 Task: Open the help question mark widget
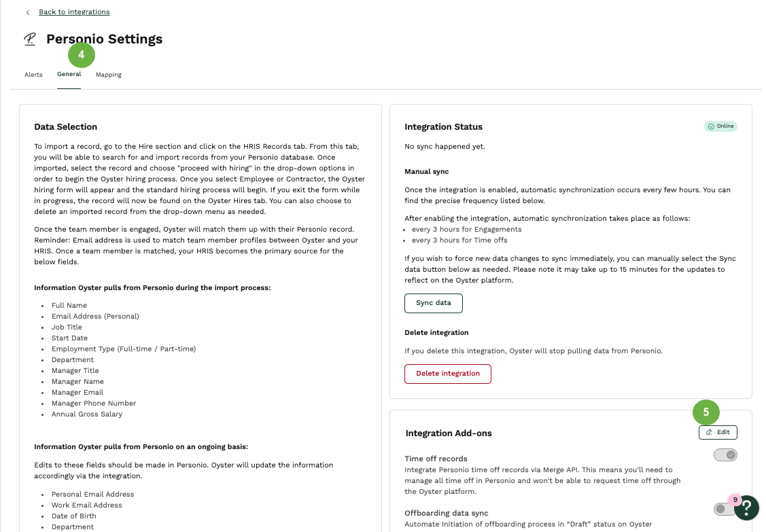[746, 508]
